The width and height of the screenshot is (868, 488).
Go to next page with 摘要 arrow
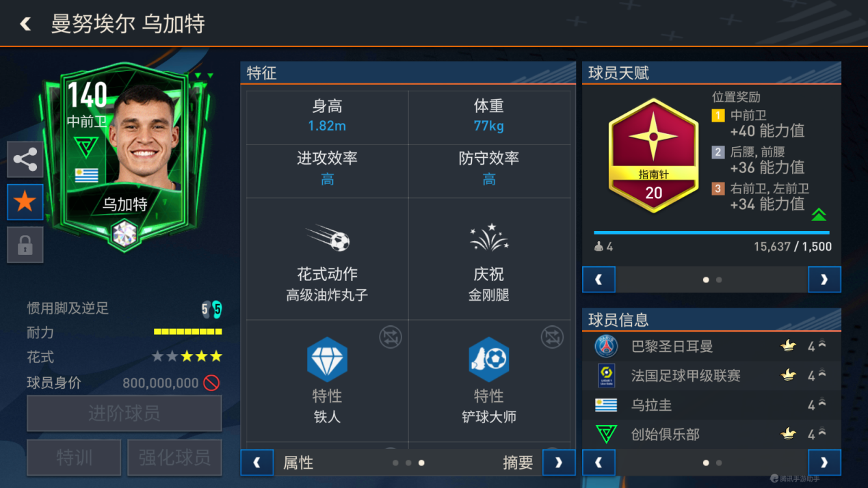[559, 463]
